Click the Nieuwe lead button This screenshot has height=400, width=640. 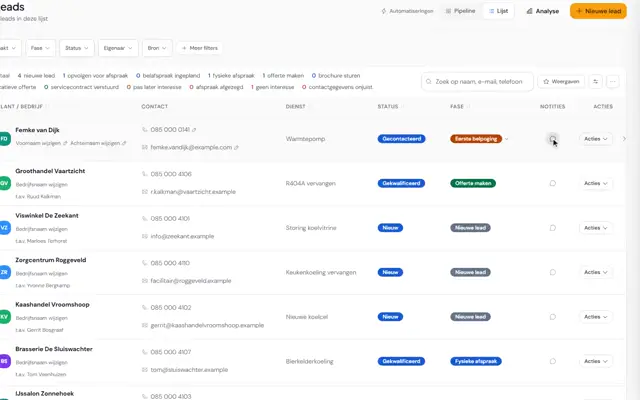(598, 11)
